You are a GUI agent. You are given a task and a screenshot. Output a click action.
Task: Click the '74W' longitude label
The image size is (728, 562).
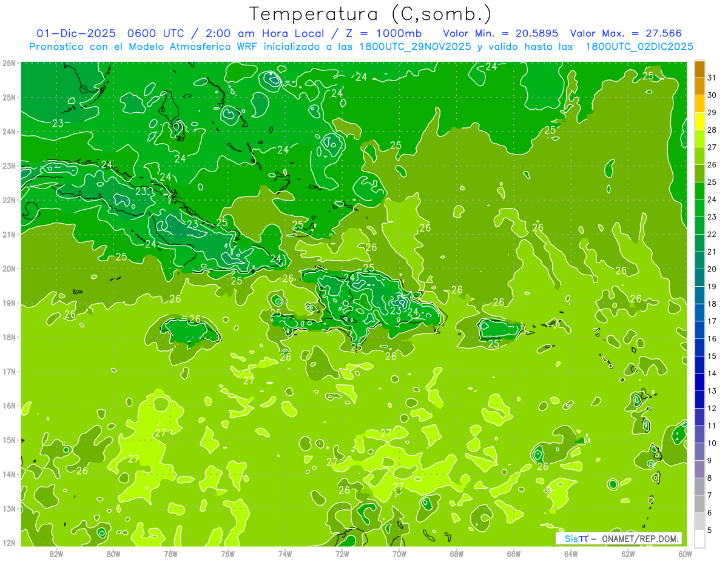[x=285, y=554]
